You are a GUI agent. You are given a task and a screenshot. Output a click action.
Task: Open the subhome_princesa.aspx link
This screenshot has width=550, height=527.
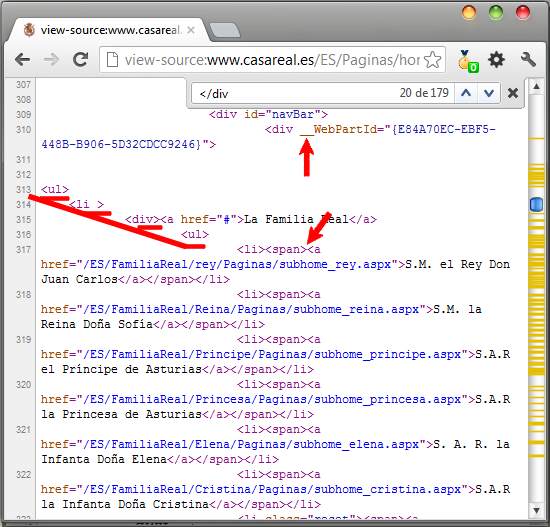click(272, 399)
